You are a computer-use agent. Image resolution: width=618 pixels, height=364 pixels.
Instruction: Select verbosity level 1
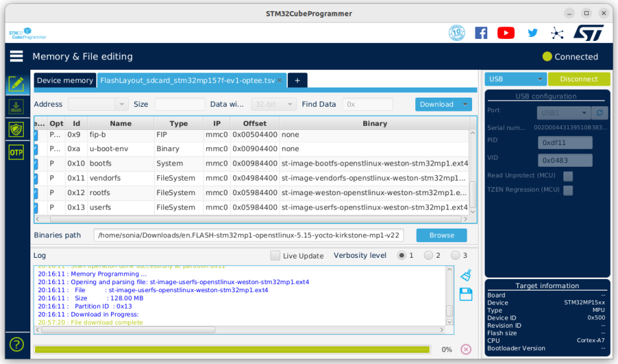401,255
